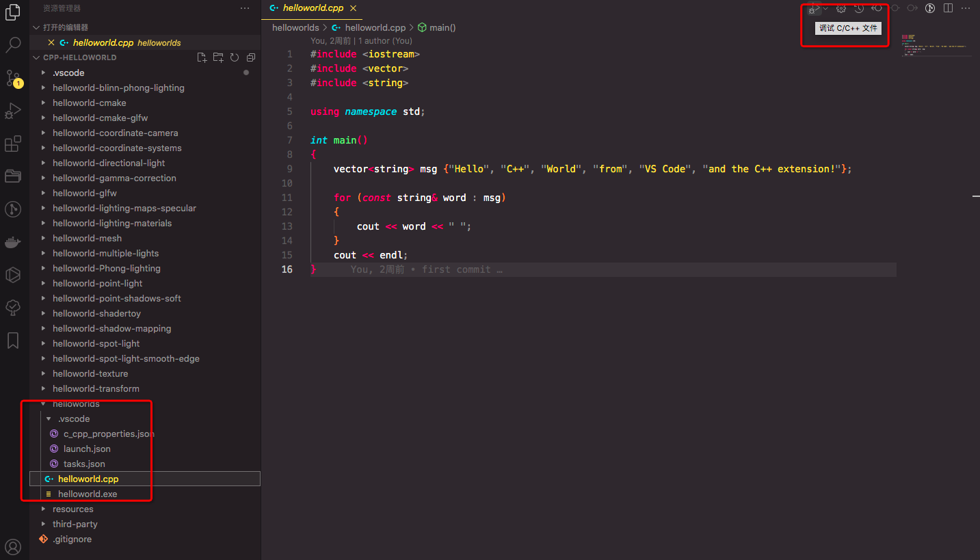Close helloworld.cpp in the open editors list
This screenshot has width=980, height=560.
tap(51, 42)
